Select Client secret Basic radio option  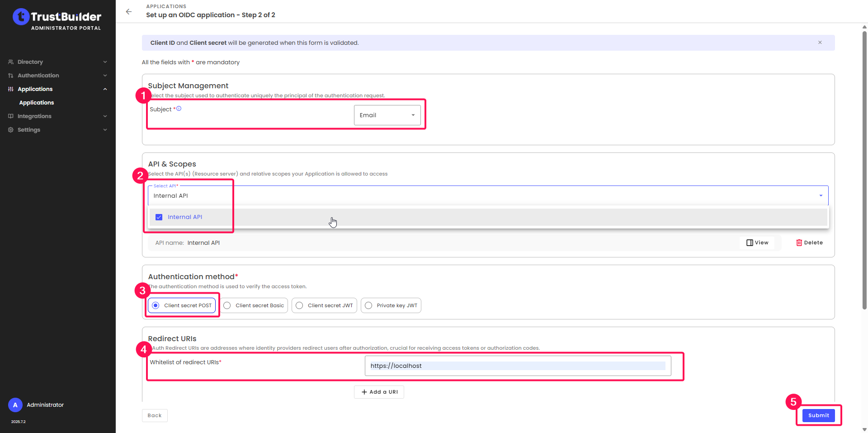227,305
